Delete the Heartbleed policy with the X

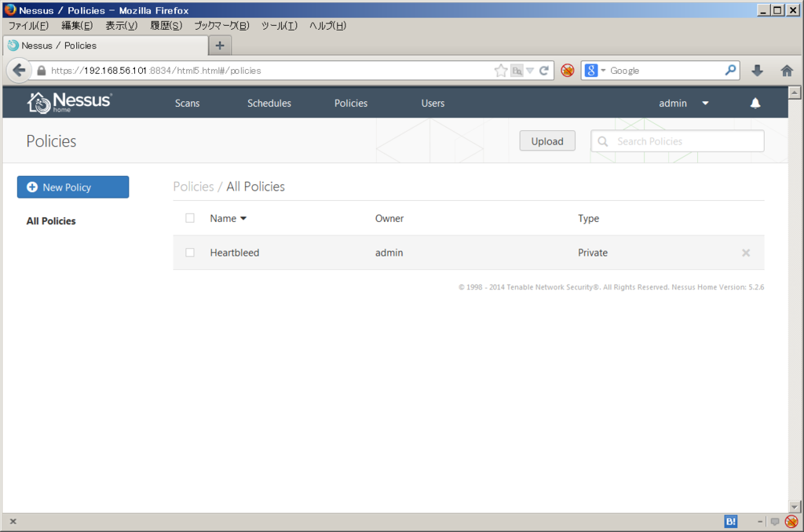[746, 253]
